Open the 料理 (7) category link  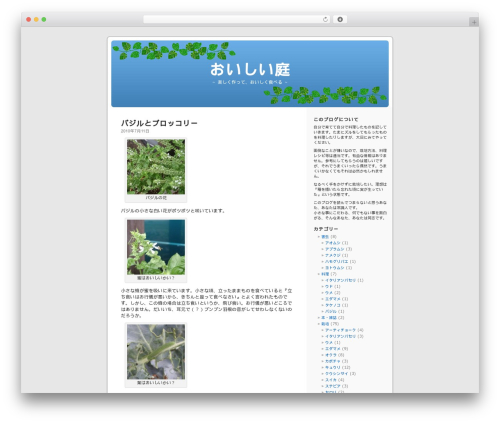click(x=325, y=274)
